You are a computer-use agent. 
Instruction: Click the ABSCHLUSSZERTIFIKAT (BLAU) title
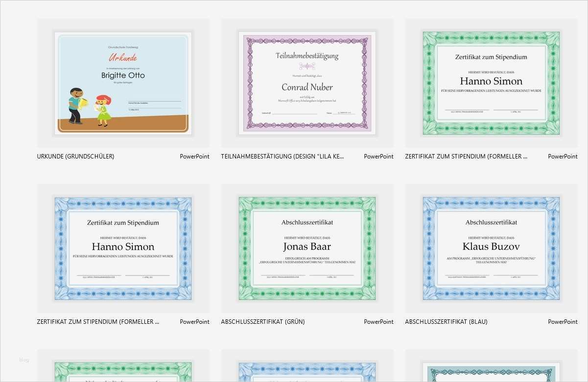[x=447, y=322]
